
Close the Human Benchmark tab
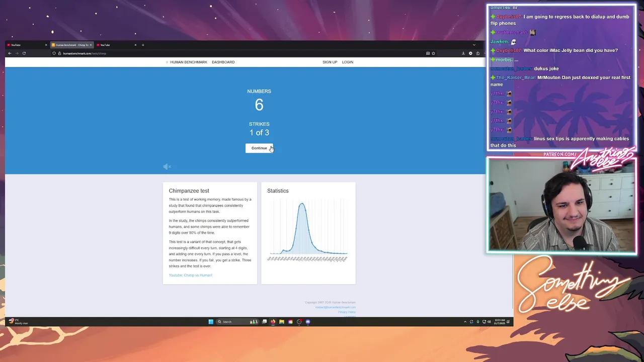(x=91, y=45)
